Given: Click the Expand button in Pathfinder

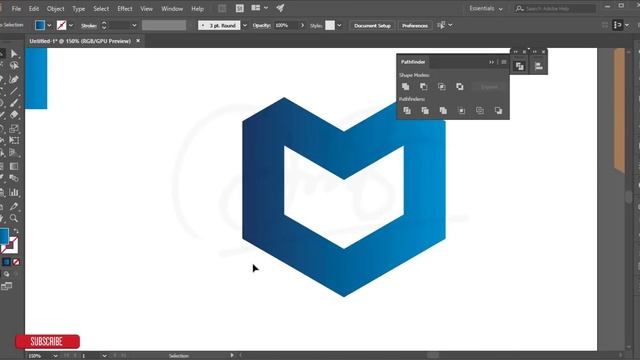Looking at the screenshot, I should click(489, 87).
